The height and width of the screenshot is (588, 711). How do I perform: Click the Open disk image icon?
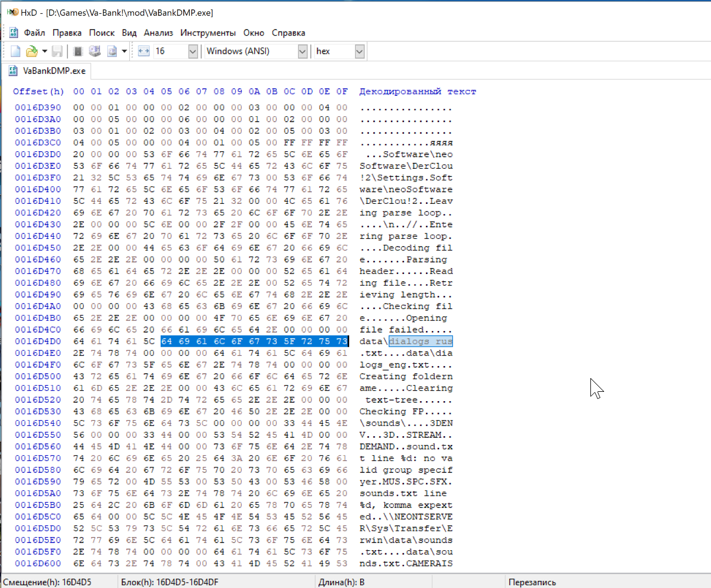click(x=112, y=52)
